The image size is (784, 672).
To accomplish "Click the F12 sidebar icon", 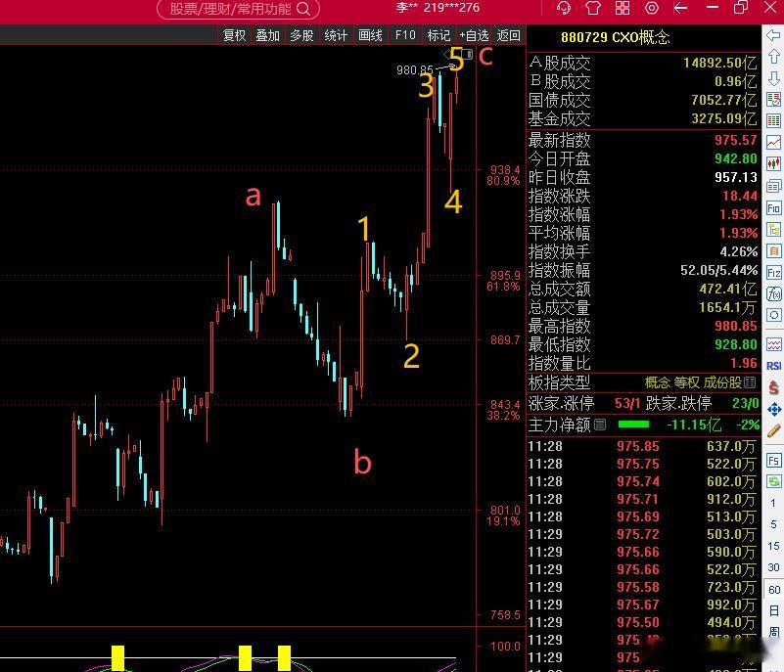I will pos(773,272).
